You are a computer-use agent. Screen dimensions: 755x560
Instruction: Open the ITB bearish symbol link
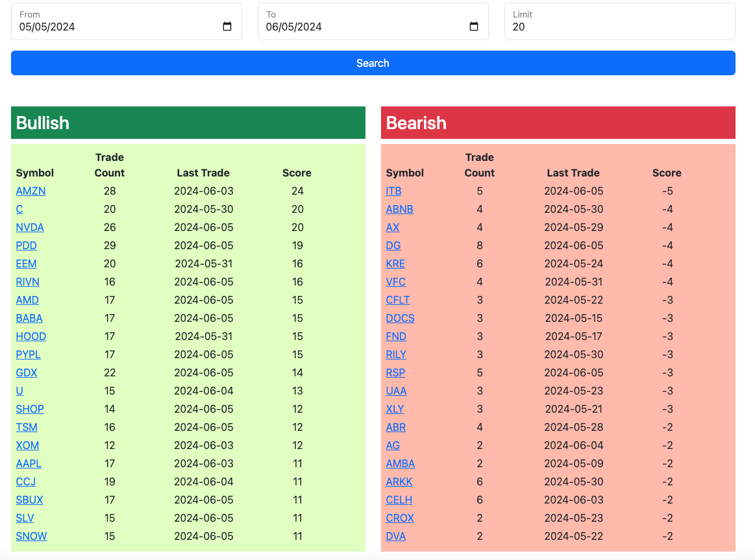click(393, 191)
